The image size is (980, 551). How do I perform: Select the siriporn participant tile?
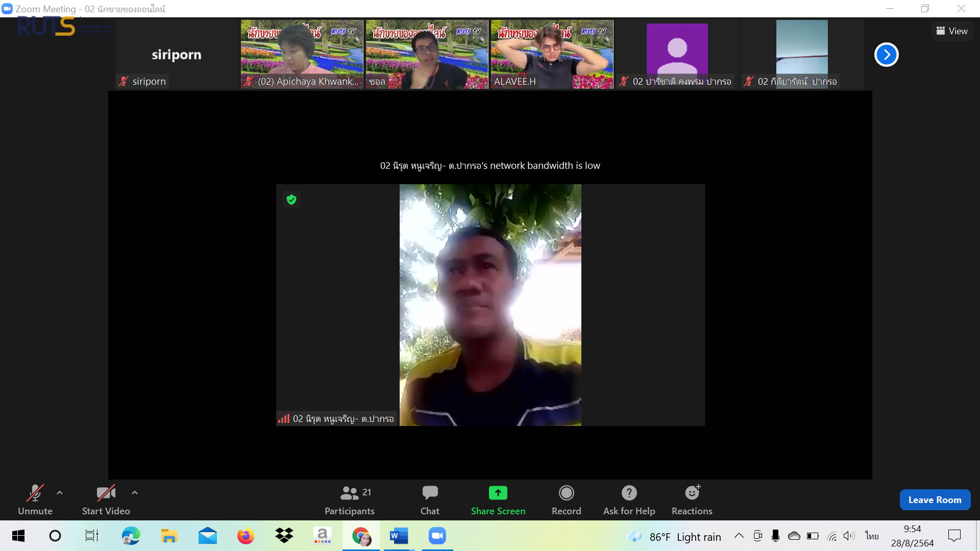point(177,55)
